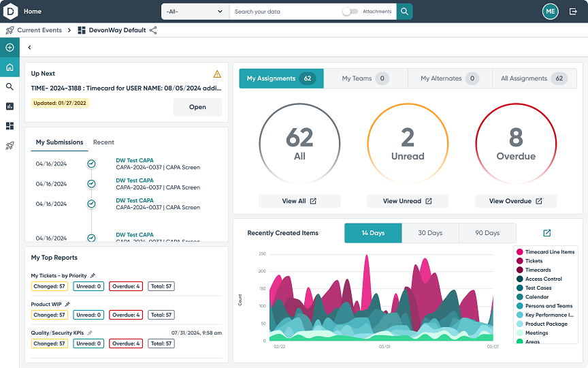The height and width of the screenshot is (368, 588).
Task: Select the 30 Days range
Action: coord(430,233)
